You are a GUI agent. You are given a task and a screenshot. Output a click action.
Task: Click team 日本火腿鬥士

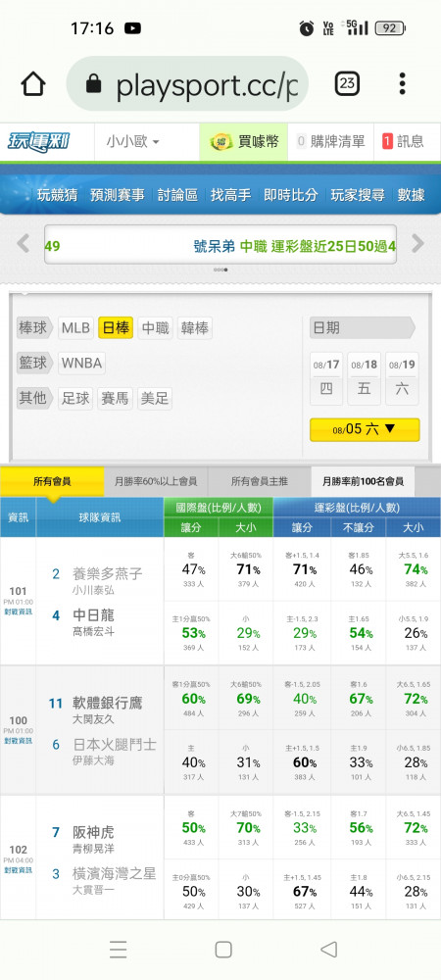coord(115,745)
